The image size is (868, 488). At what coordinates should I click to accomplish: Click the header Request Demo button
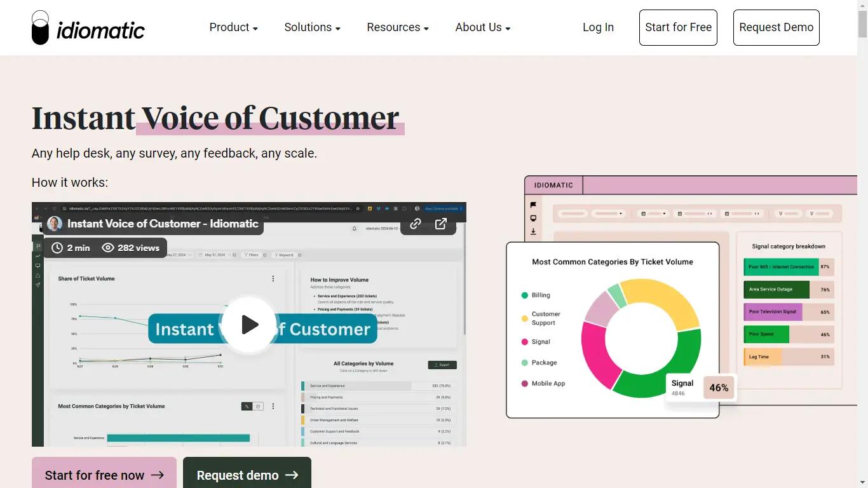776,27
